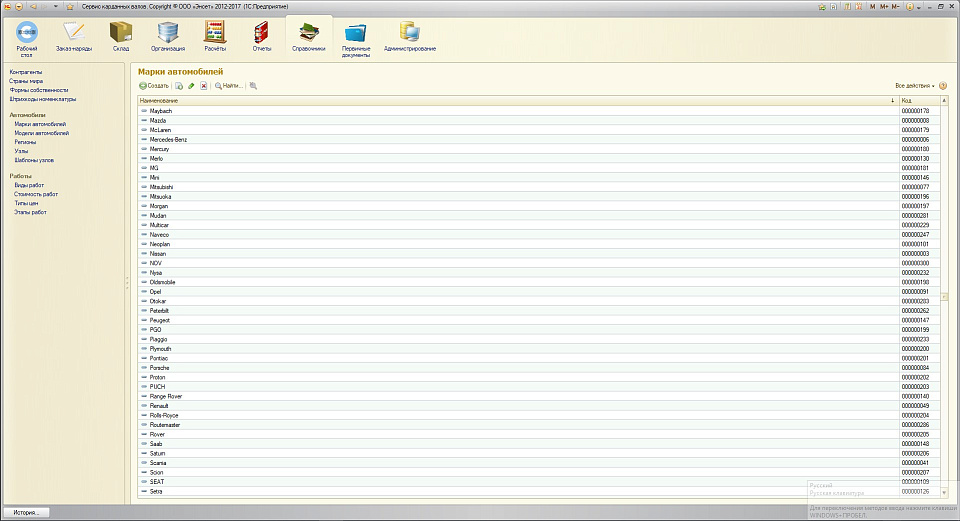Screen dimensions: 960x521
Task: Switch to the Заказ-наряды section
Action: pyautogui.click(x=74, y=36)
